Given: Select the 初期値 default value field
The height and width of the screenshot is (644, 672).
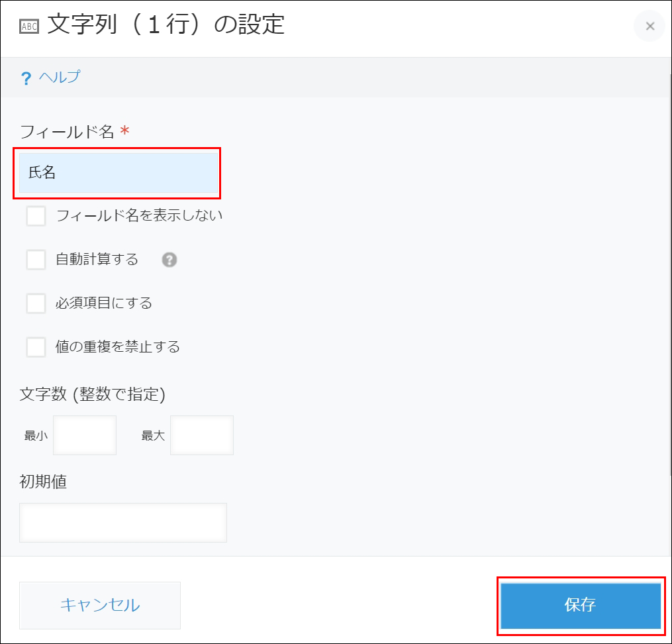Looking at the screenshot, I should click(x=122, y=522).
